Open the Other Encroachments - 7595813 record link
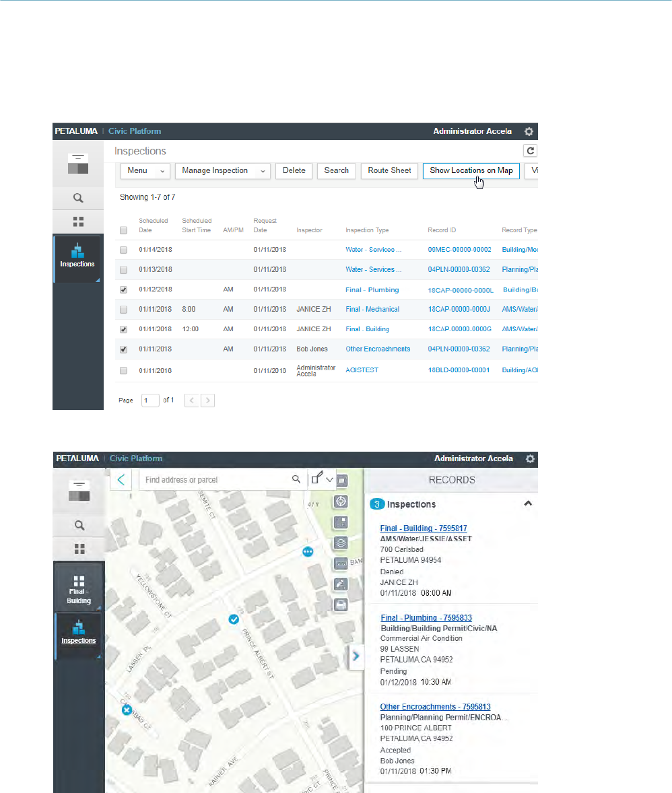Viewport: 672px width, 793px height. click(435, 707)
